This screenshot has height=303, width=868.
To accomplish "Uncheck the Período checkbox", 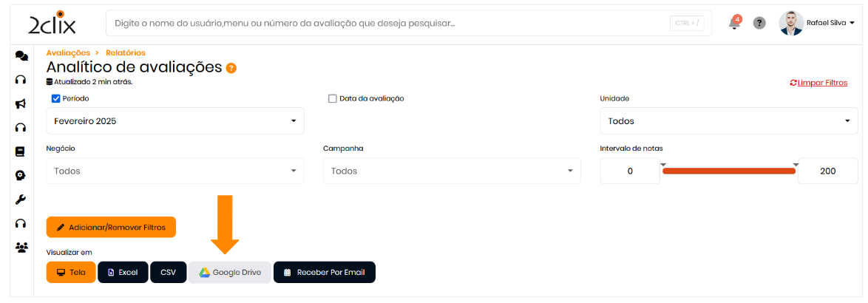I will pos(55,98).
